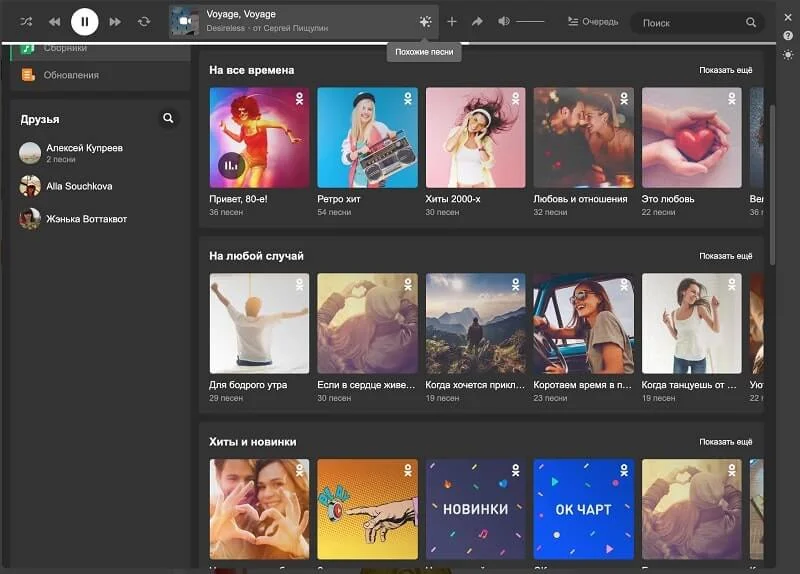Adjust the volume slider
This screenshot has width=800, height=574.
[x=530, y=21]
